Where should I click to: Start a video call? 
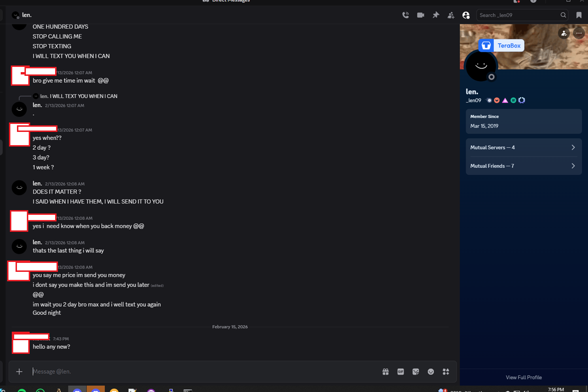[x=420, y=15]
